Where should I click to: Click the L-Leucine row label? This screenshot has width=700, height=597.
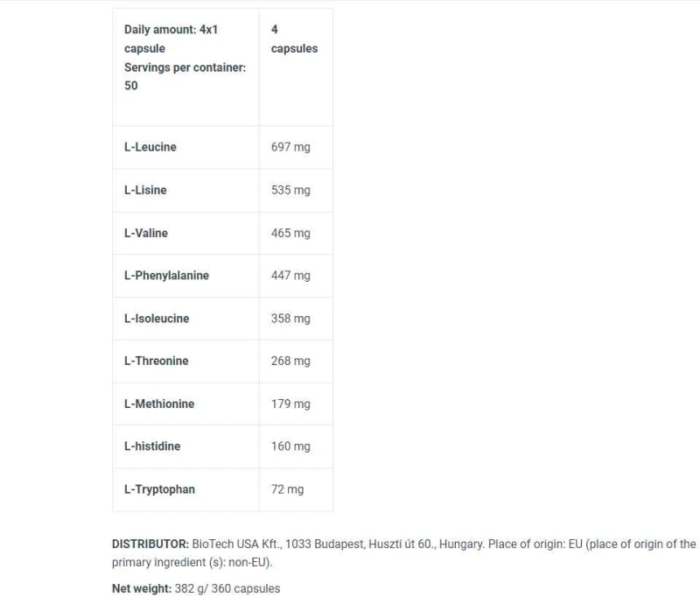point(150,147)
